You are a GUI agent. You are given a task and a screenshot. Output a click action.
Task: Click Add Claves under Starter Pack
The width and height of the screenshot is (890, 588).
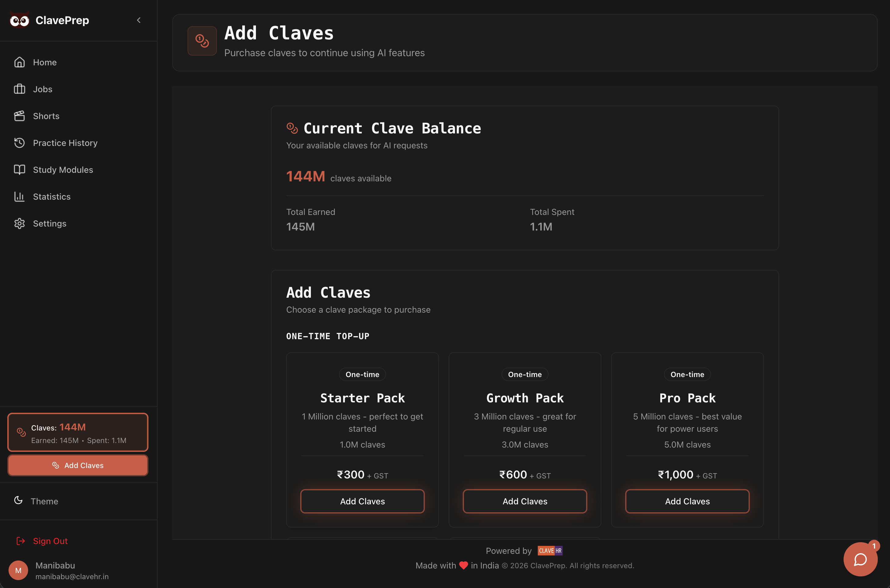coord(362,501)
